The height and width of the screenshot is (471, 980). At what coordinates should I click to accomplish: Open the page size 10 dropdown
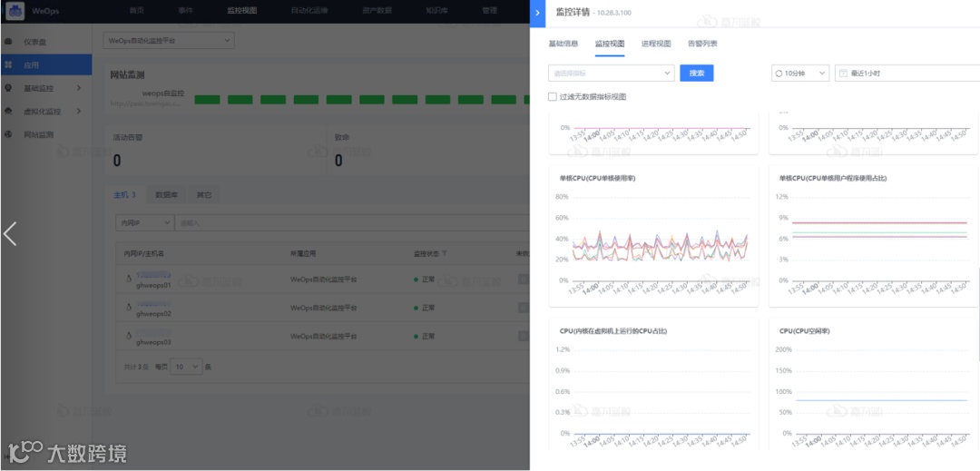coord(187,367)
